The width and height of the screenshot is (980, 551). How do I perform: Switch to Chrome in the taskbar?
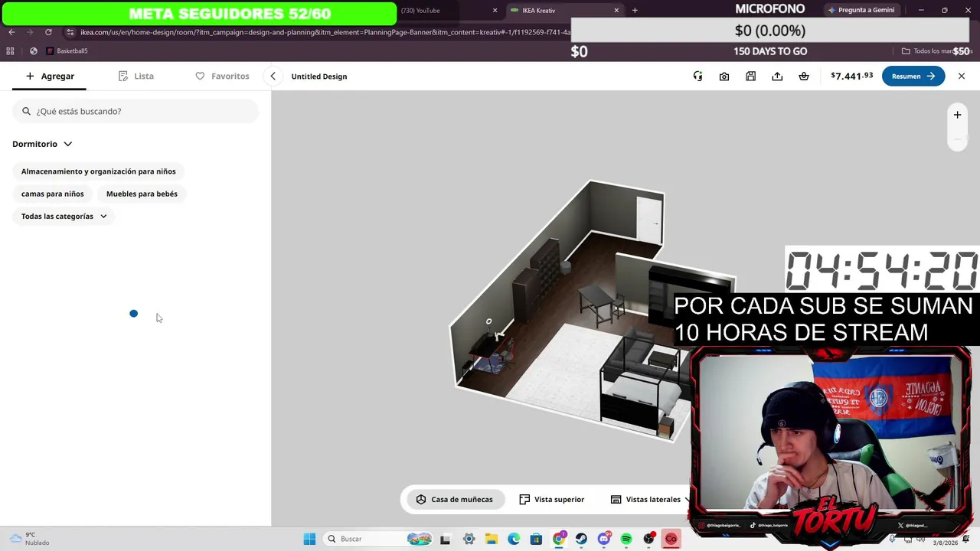tap(559, 539)
